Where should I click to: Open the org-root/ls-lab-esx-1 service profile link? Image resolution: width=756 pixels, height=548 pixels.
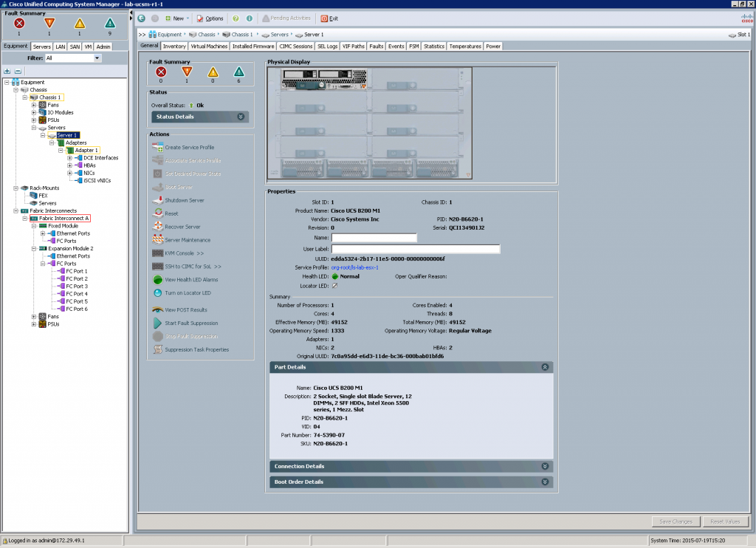coord(354,268)
